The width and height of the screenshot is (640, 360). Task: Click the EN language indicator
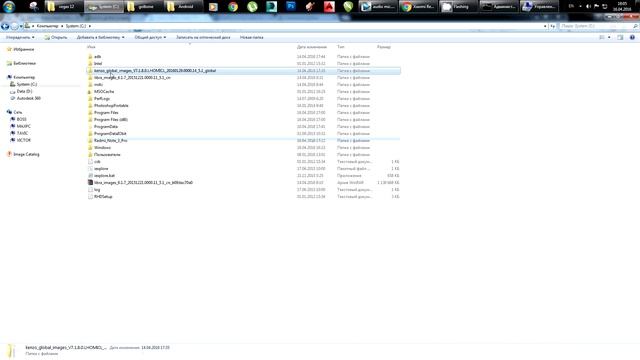pyautogui.click(x=571, y=7)
